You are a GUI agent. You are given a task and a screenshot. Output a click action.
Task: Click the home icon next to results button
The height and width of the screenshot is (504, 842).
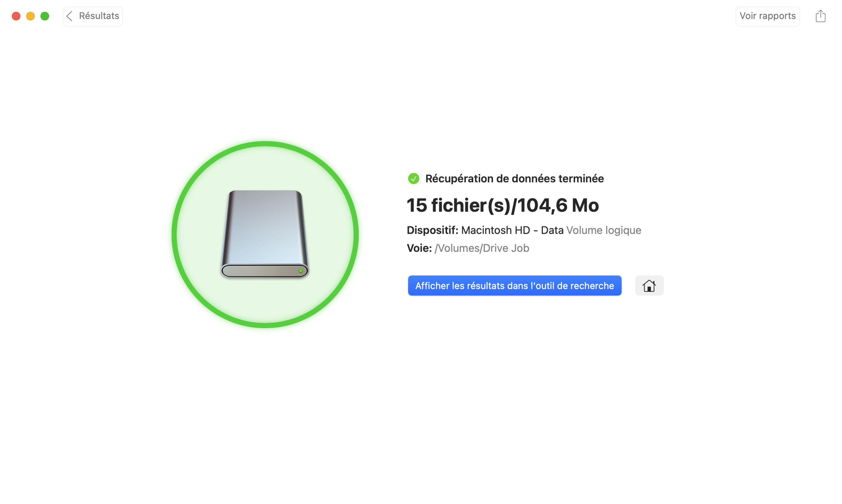[649, 285]
